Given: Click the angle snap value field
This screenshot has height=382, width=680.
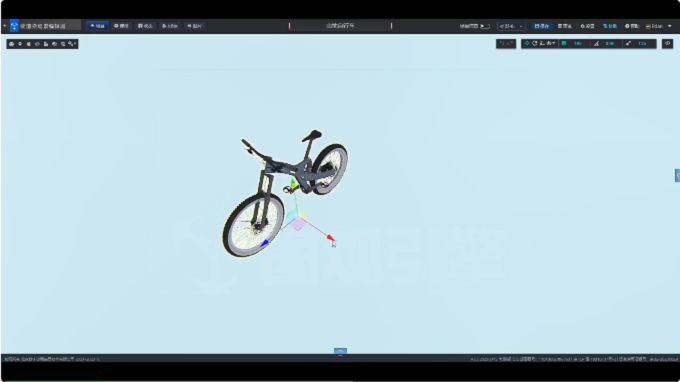Looking at the screenshot, I should 610,43.
